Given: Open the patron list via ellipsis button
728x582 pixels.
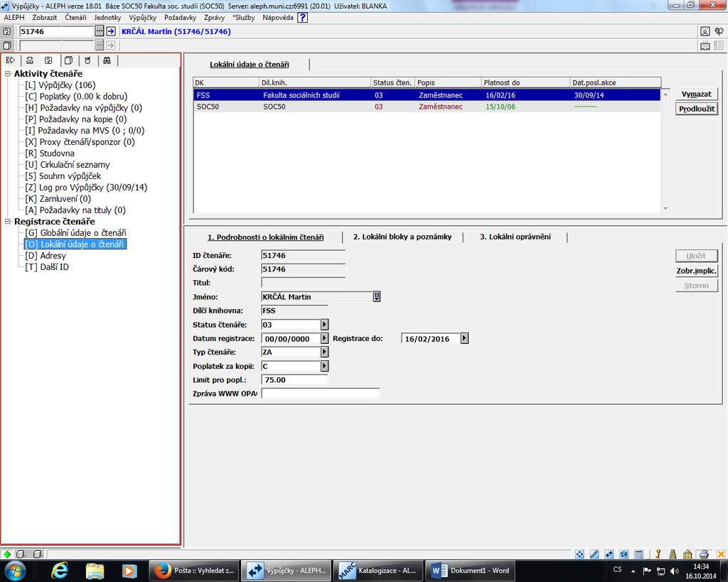Looking at the screenshot, I should pyautogui.click(x=100, y=31).
